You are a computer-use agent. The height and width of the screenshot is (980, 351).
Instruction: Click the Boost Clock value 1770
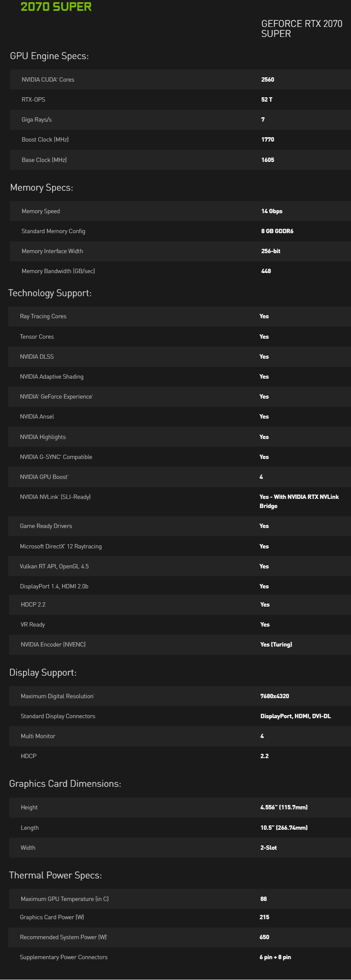click(x=268, y=139)
